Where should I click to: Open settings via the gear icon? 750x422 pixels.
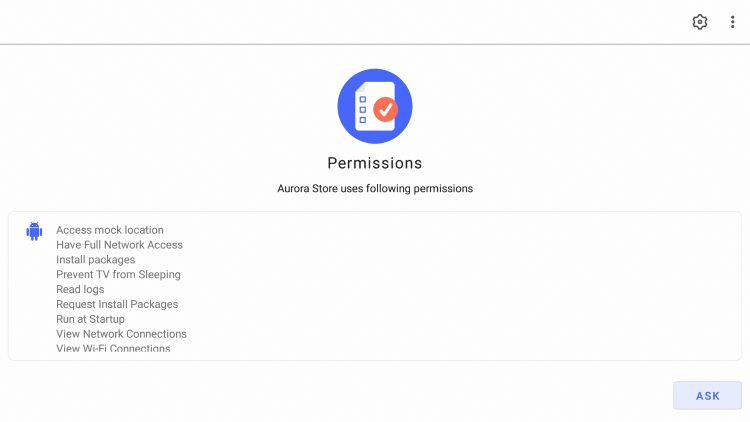(699, 22)
